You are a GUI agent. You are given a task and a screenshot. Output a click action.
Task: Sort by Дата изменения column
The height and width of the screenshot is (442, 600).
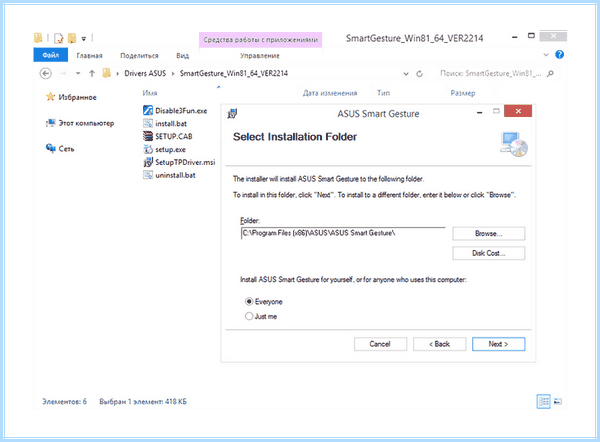[330, 93]
